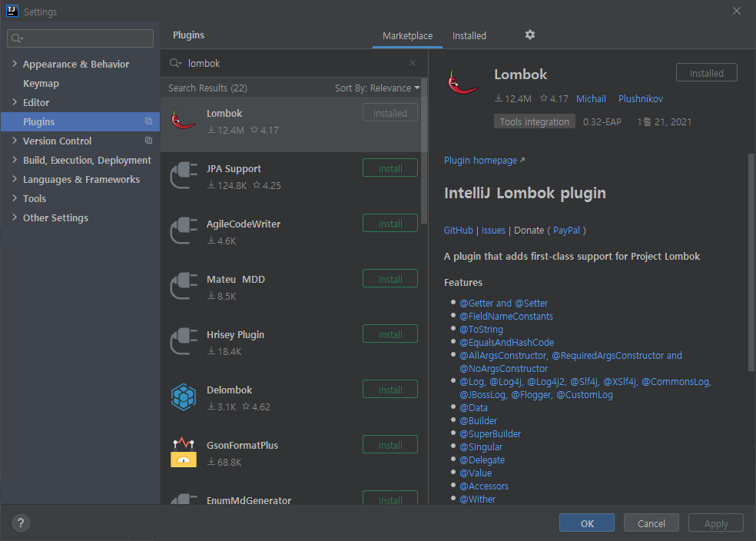Expand the Other Settings section

click(x=15, y=218)
